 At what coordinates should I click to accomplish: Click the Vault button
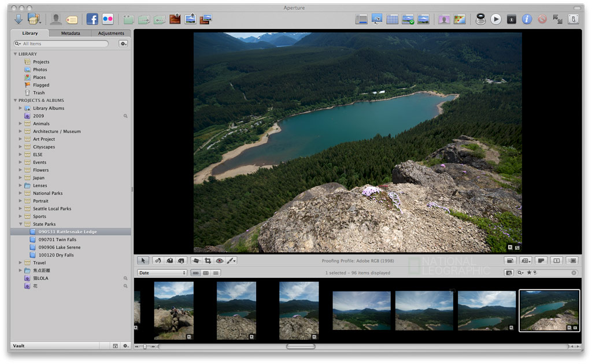pyautogui.click(x=19, y=346)
